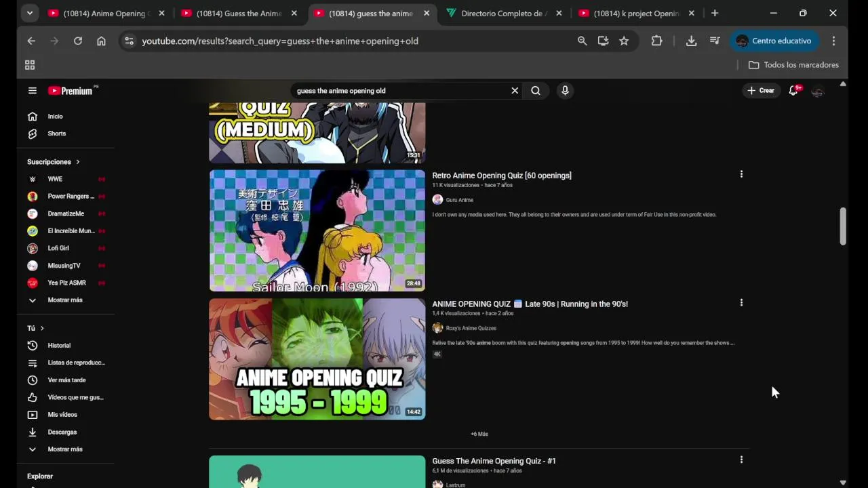This screenshot has height=488, width=868.
Task: Open the YouTube guide hamburger menu
Action: 32,90
